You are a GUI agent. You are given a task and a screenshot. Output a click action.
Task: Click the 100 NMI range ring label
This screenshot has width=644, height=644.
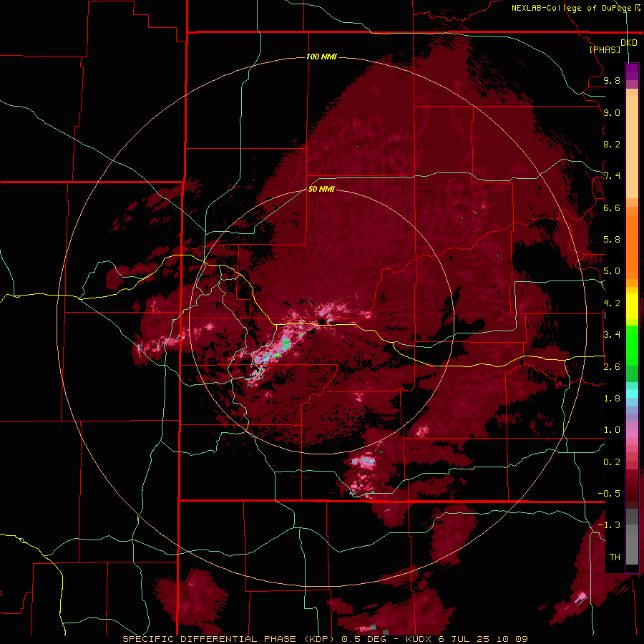(321, 57)
